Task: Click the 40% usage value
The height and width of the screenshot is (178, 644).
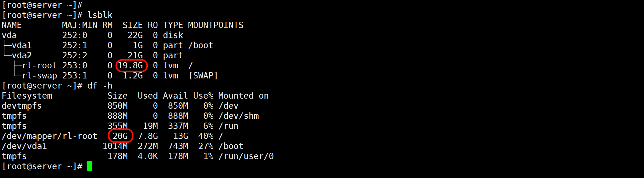Action: pyautogui.click(x=206, y=136)
